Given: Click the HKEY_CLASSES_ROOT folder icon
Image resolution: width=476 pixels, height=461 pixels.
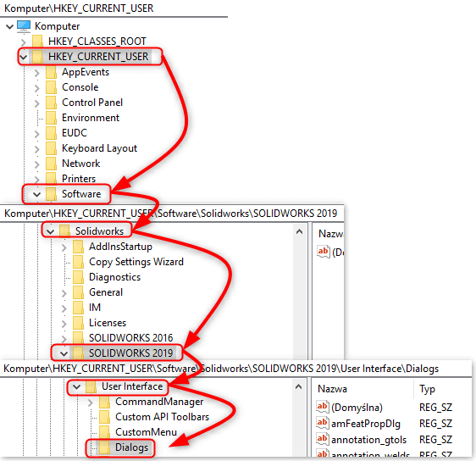Looking at the screenshot, I should tap(37, 42).
